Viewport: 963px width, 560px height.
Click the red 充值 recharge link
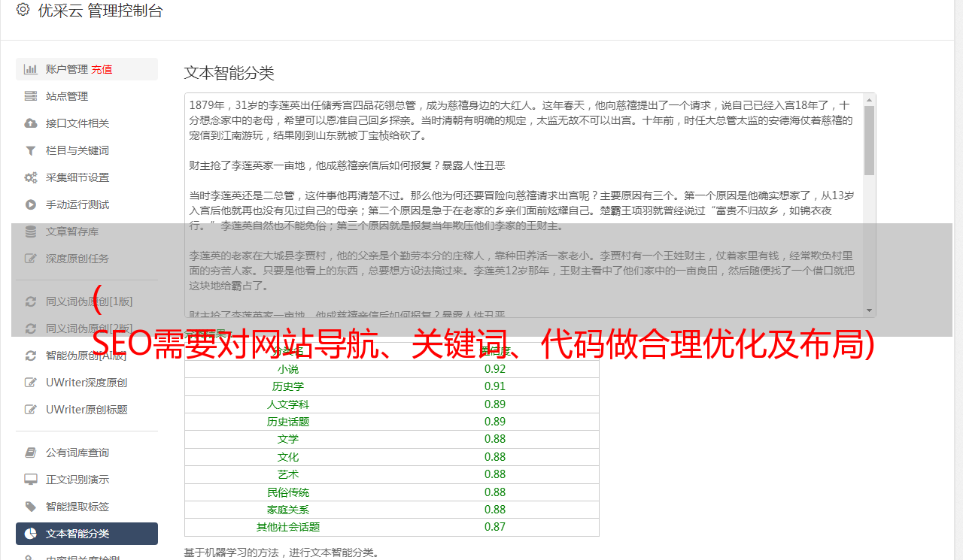click(x=102, y=69)
